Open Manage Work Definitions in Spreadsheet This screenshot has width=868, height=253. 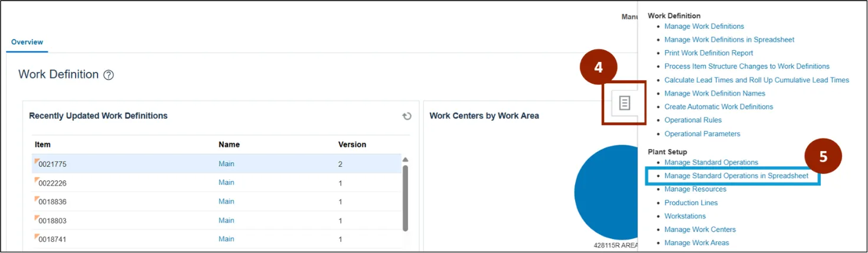[729, 40]
